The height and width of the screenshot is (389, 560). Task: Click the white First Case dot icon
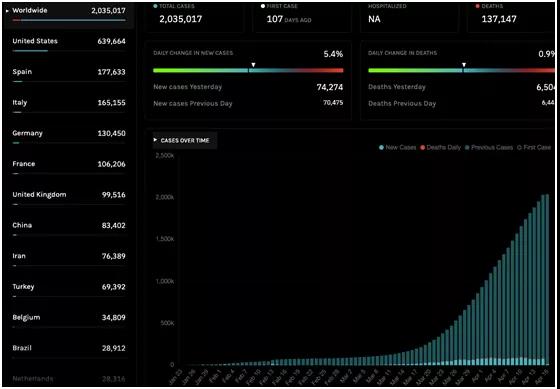click(263, 6)
